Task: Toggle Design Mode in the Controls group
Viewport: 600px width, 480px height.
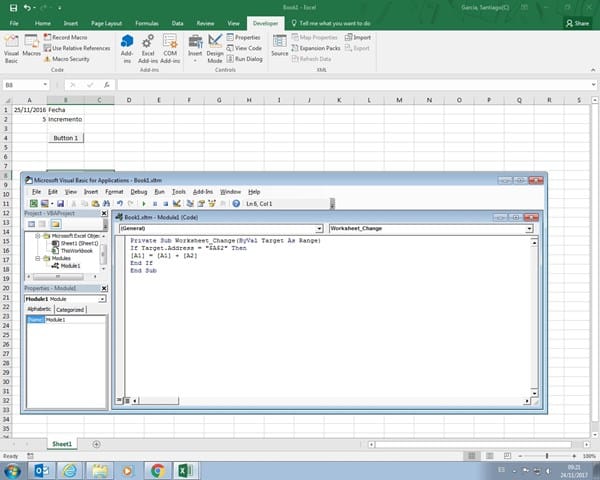Action: pos(214,46)
